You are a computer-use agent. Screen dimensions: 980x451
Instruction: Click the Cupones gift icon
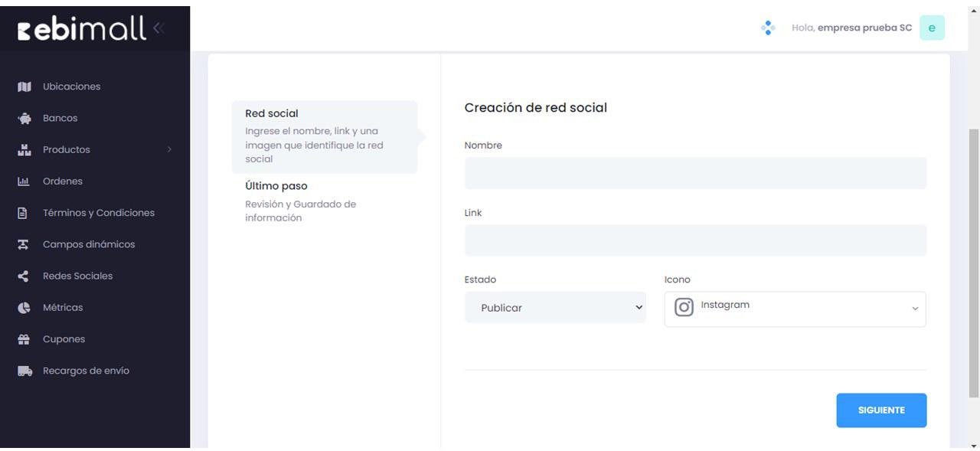tap(24, 339)
